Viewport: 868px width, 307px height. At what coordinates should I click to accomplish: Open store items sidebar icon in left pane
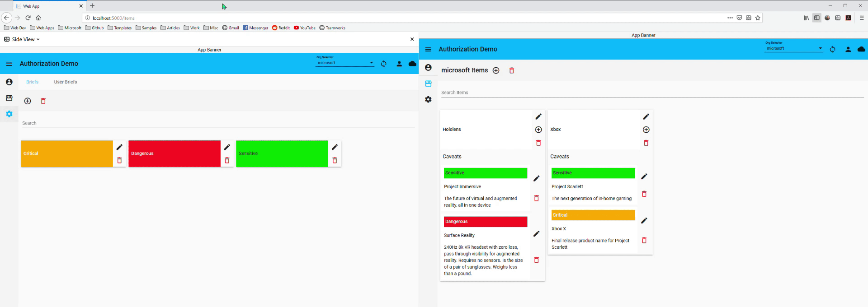[9, 98]
